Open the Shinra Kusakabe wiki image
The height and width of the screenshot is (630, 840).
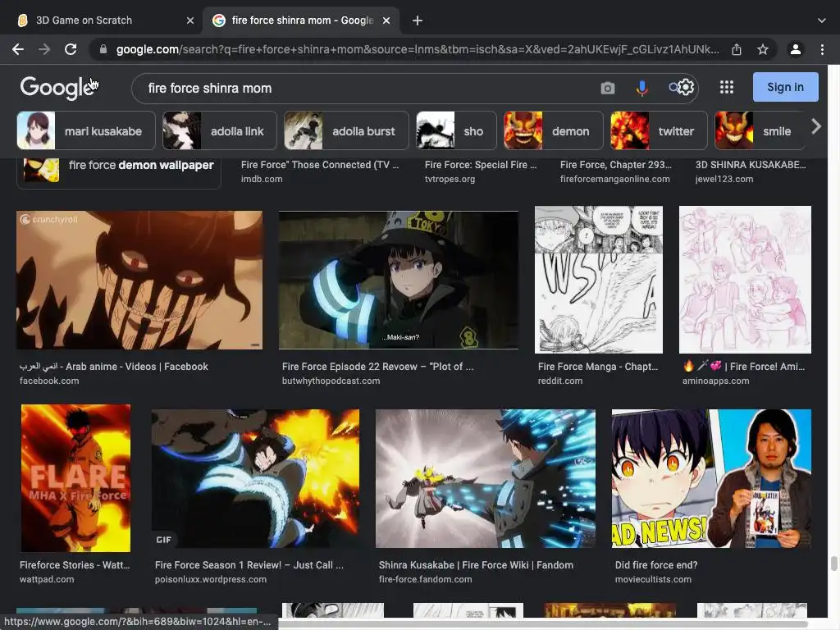pos(486,478)
